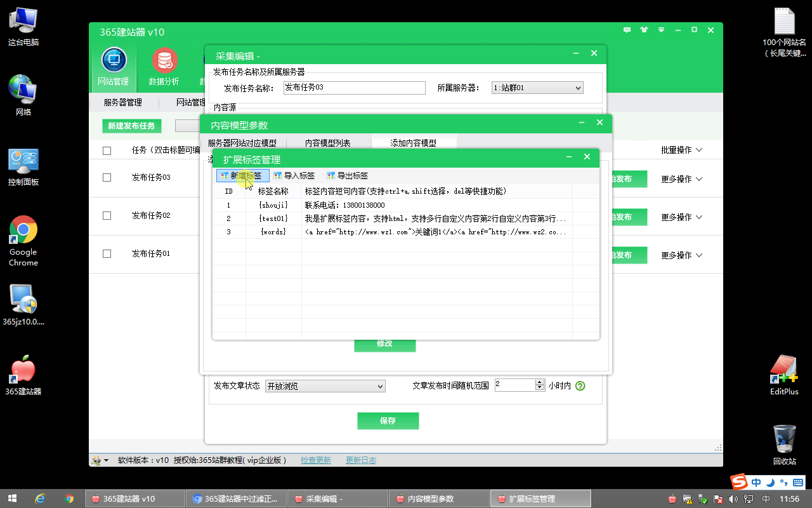
Task: Click the ID column header
Action: tap(229, 191)
